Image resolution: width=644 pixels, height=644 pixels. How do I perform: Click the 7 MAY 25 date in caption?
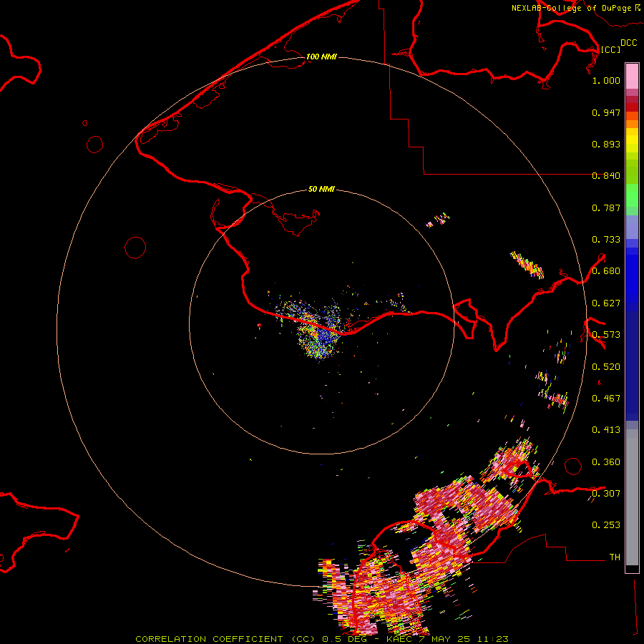445,639
